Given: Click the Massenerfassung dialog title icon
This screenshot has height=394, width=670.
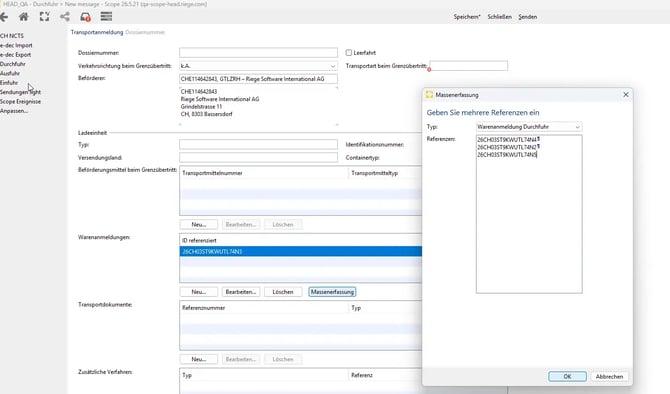Looking at the screenshot, I should point(429,95).
